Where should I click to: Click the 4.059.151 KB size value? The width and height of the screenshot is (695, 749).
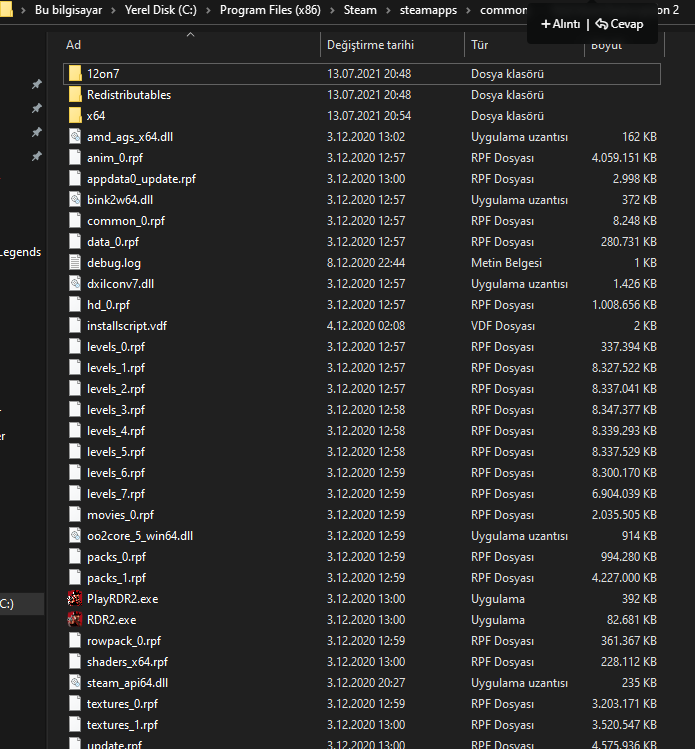pos(624,158)
